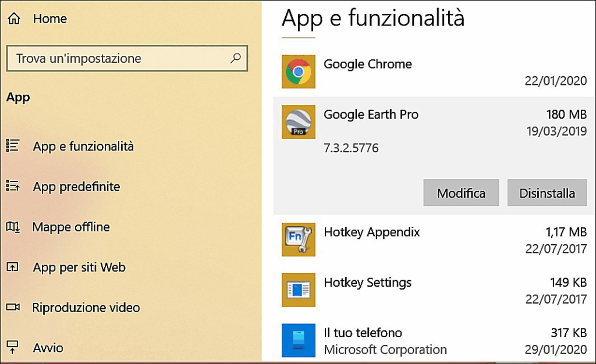Click the Avvio startup icon

point(13,347)
